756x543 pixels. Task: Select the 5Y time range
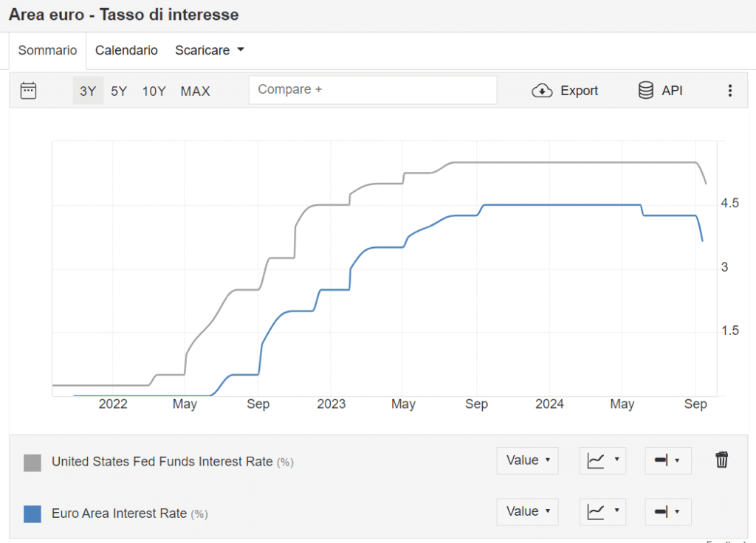(119, 91)
